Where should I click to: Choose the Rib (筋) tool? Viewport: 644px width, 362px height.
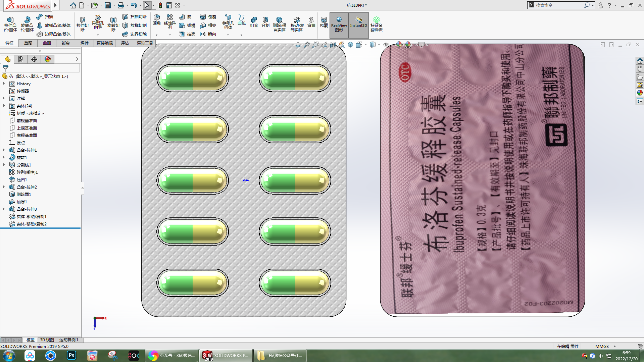pyautogui.click(x=185, y=16)
